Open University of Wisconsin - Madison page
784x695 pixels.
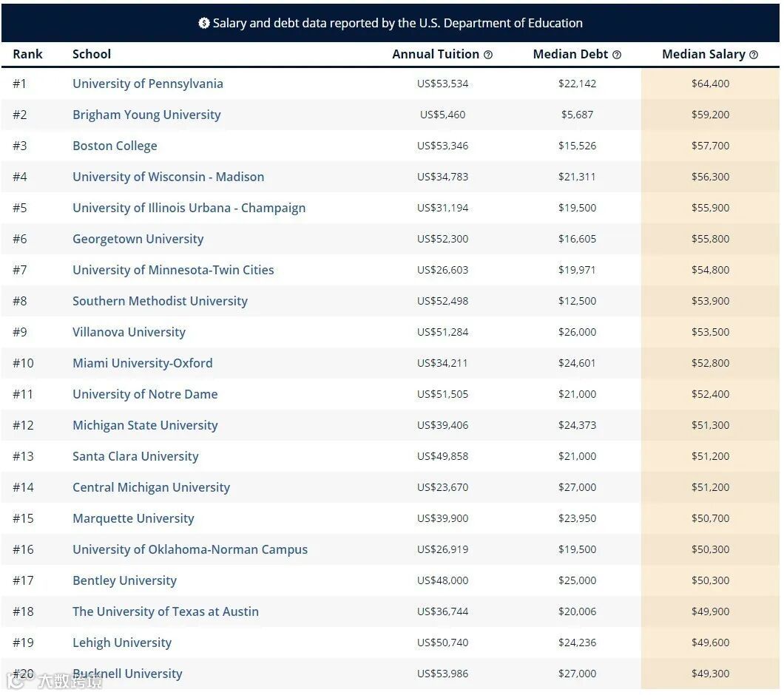(168, 177)
